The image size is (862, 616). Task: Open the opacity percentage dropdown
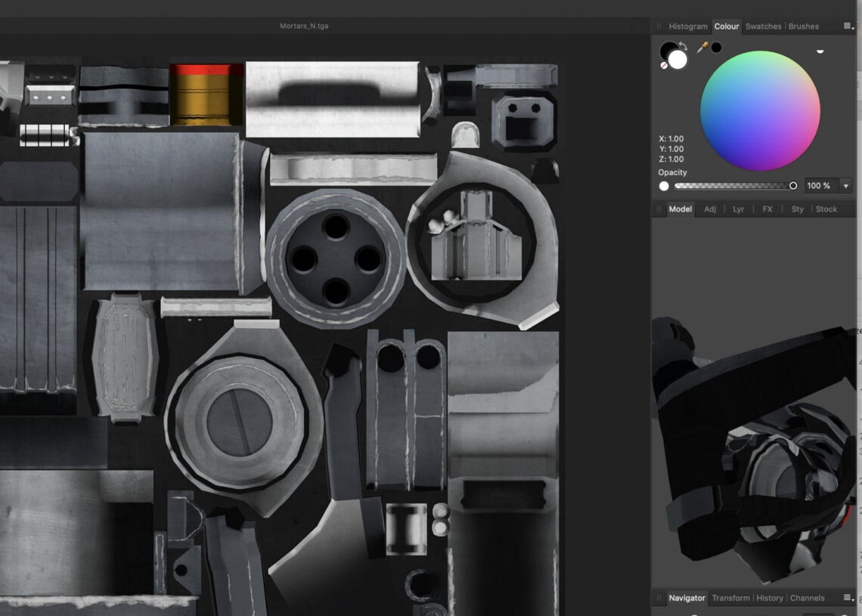[845, 185]
